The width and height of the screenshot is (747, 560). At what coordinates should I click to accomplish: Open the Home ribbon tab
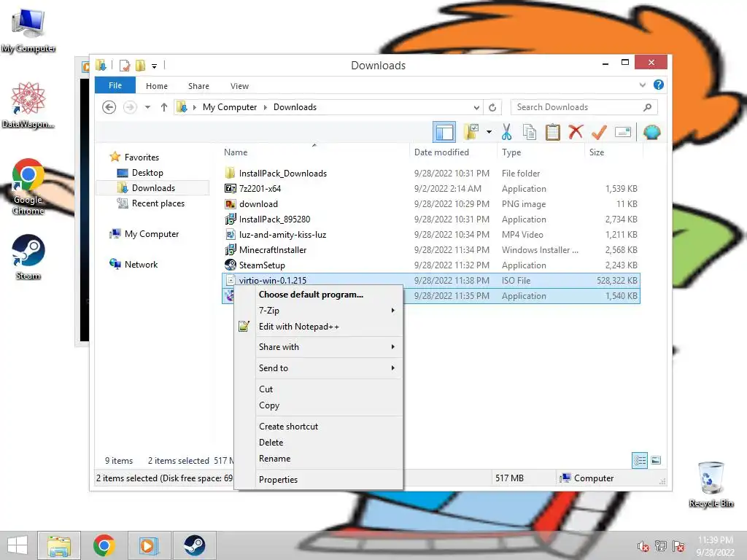(x=157, y=86)
